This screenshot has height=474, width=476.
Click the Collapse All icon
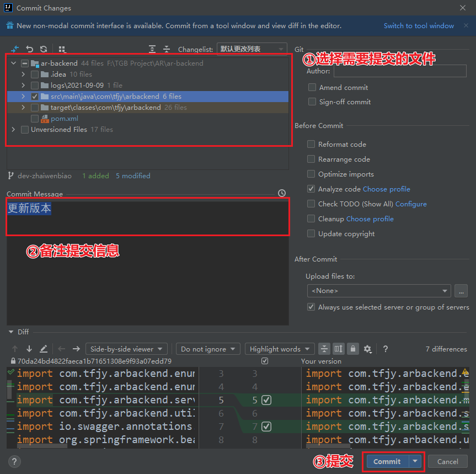167,49
